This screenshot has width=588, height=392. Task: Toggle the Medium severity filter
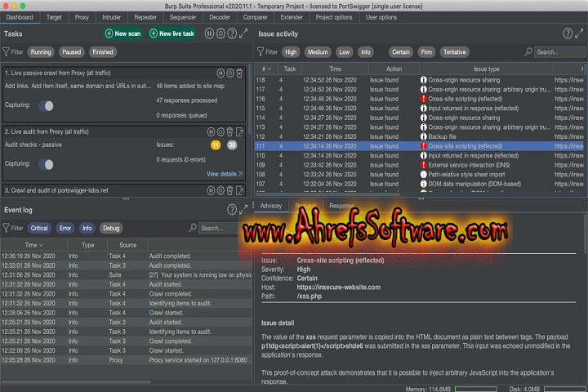pyautogui.click(x=318, y=52)
